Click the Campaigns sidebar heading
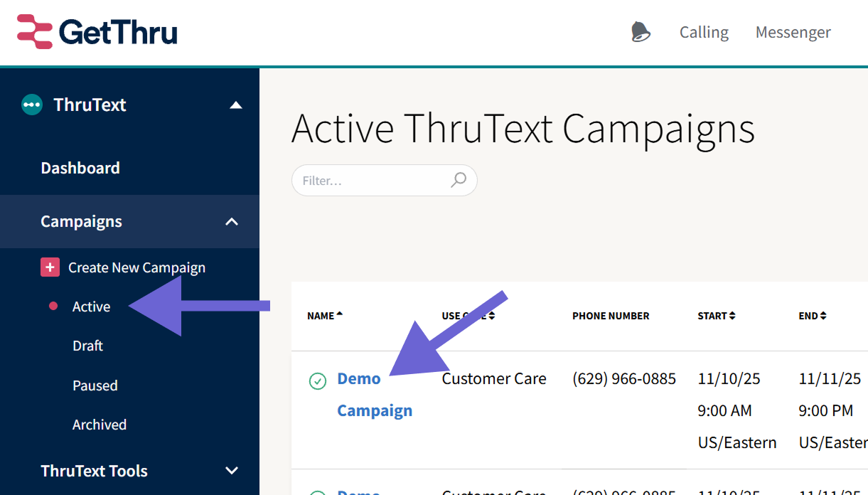Image resolution: width=868 pixels, height=495 pixels. [x=81, y=221]
